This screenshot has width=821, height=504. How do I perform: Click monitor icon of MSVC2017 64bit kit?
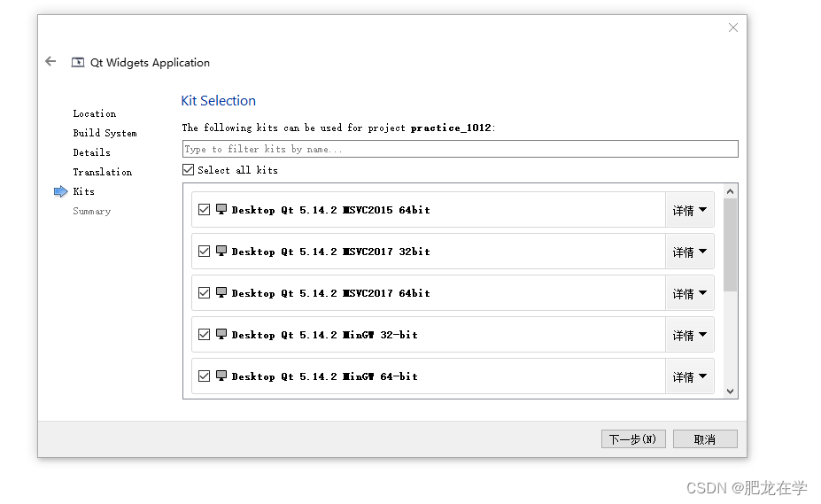pyautogui.click(x=221, y=293)
